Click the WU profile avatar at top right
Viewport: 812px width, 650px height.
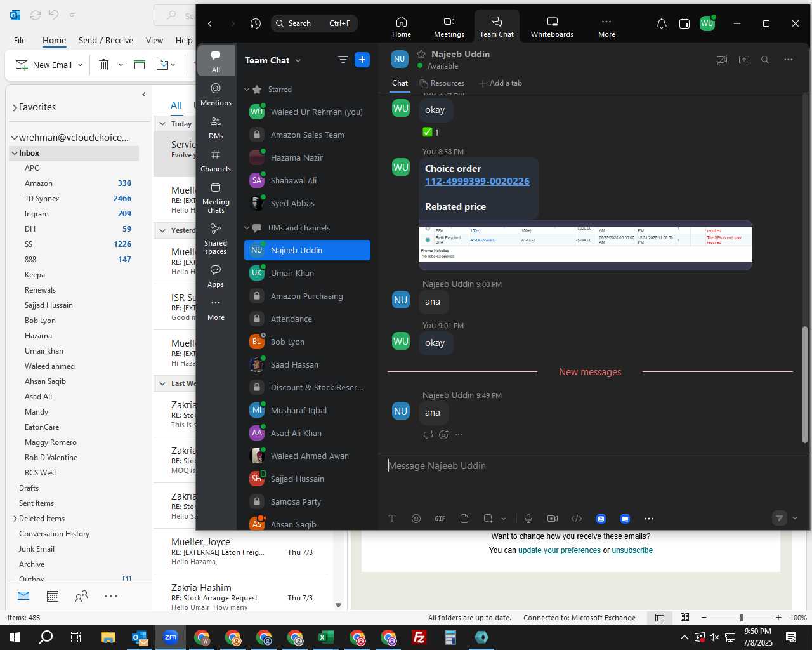[x=707, y=23]
